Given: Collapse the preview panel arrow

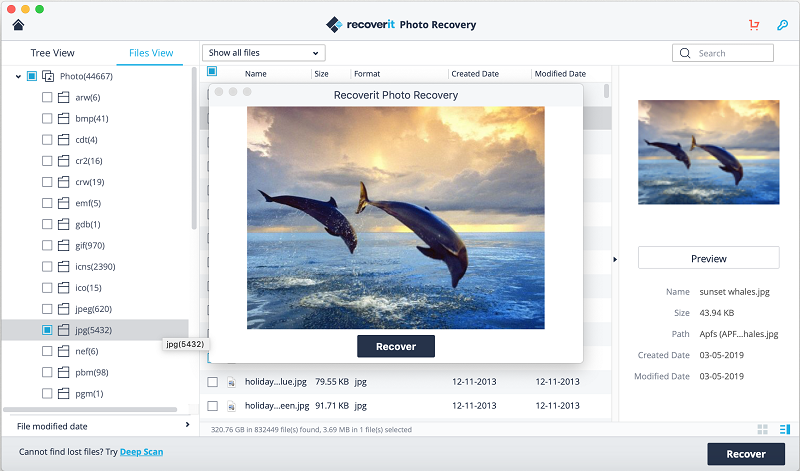Looking at the screenshot, I should [x=615, y=260].
